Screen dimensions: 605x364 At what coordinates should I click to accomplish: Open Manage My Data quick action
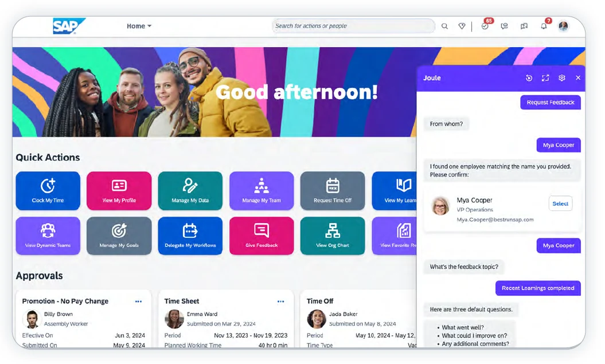point(190,191)
